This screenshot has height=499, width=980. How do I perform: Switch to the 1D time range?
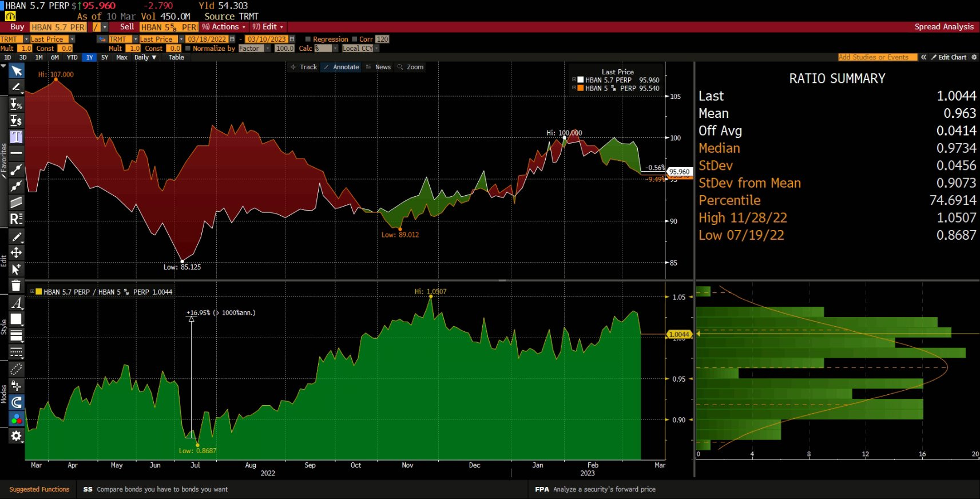tap(7, 57)
